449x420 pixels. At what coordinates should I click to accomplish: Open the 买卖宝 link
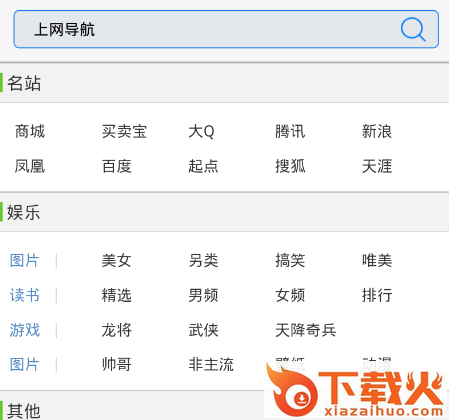tap(124, 131)
